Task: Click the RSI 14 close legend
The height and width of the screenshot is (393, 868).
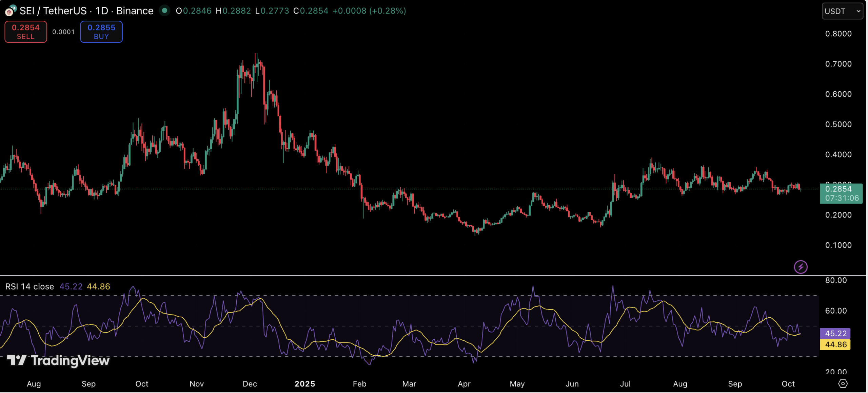Action: coord(29,287)
